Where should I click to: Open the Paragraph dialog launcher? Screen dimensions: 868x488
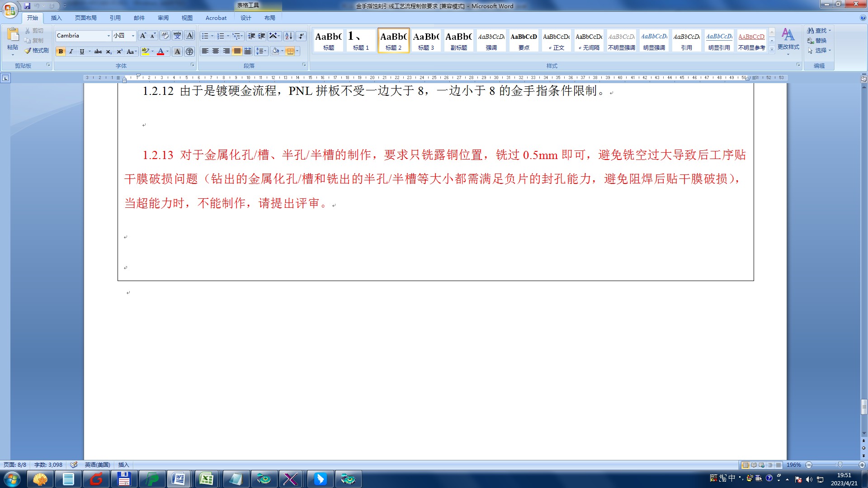click(304, 65)
